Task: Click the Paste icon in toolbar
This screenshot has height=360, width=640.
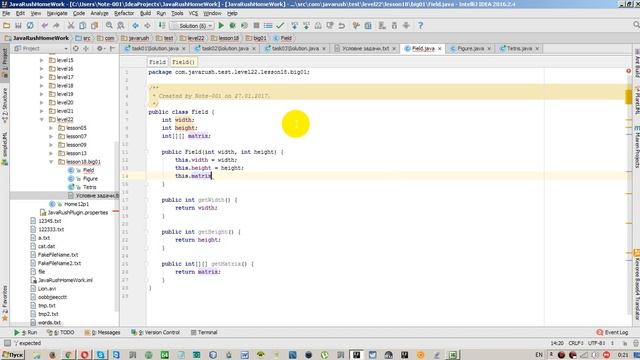Action: tap(94, 25)
